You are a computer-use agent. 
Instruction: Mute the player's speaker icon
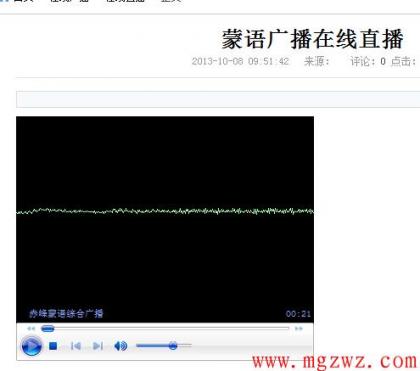point(120,346)
